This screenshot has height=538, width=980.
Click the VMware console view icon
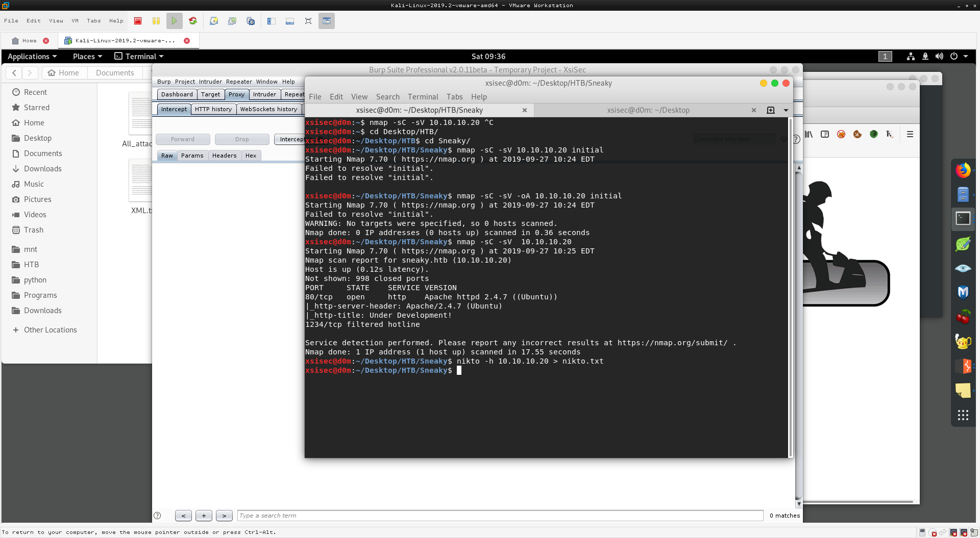pos(327,21)
